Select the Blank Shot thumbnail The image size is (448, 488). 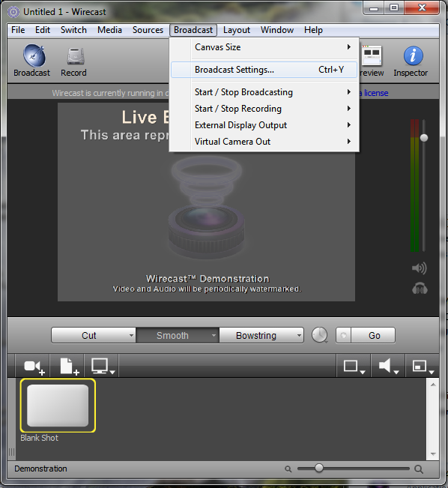click(58, 406)
